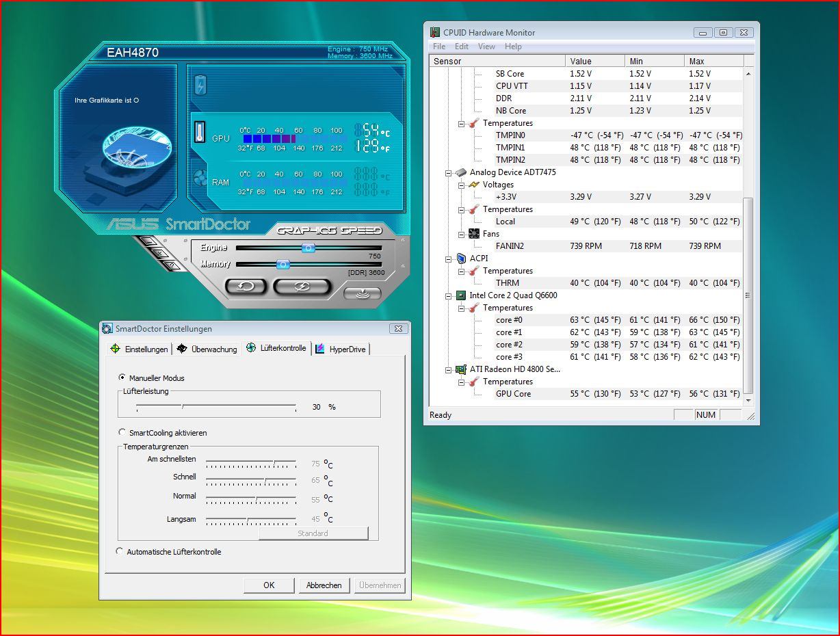Click the SmartDoctor Einstellungen title bar icon
Screen dimensions: 840x636
(x=107, y=328)
